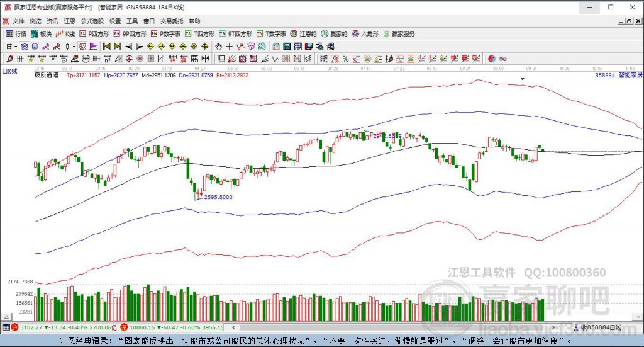Select the hand pan tool
The height and width of the screenshot is (347, 644).
[218, 47]
